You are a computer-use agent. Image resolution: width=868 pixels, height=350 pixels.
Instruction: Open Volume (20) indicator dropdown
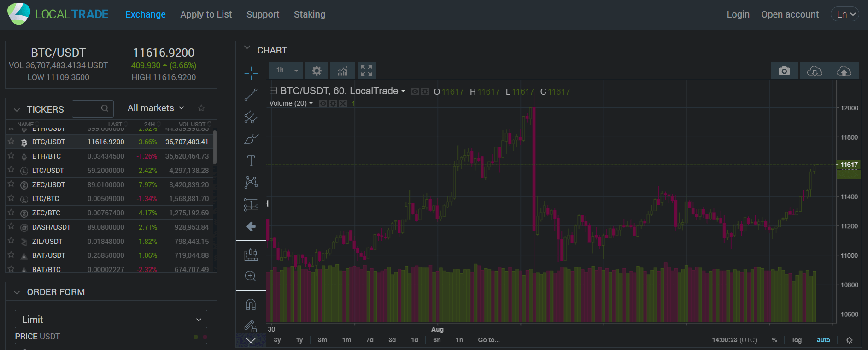coord(311,103)
